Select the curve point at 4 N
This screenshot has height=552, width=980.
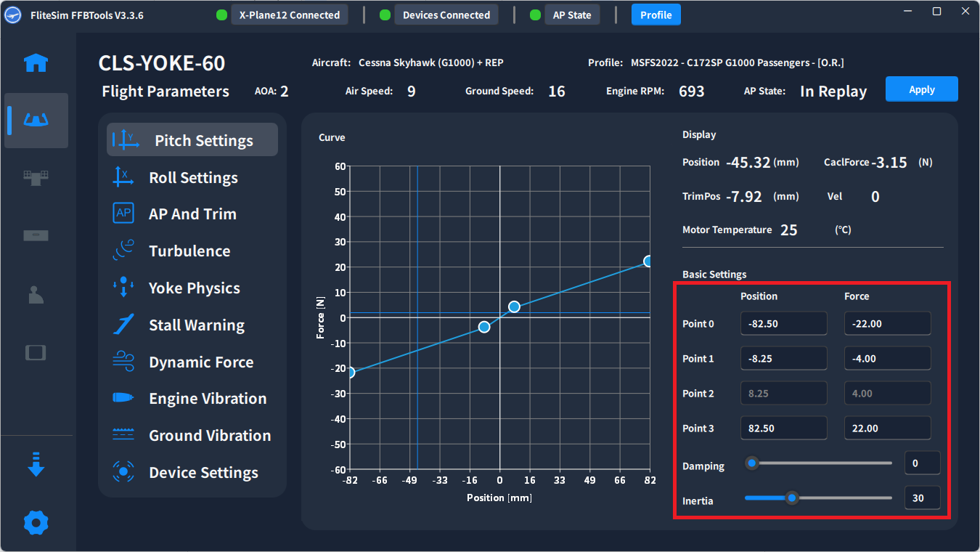tap(514, 307)
